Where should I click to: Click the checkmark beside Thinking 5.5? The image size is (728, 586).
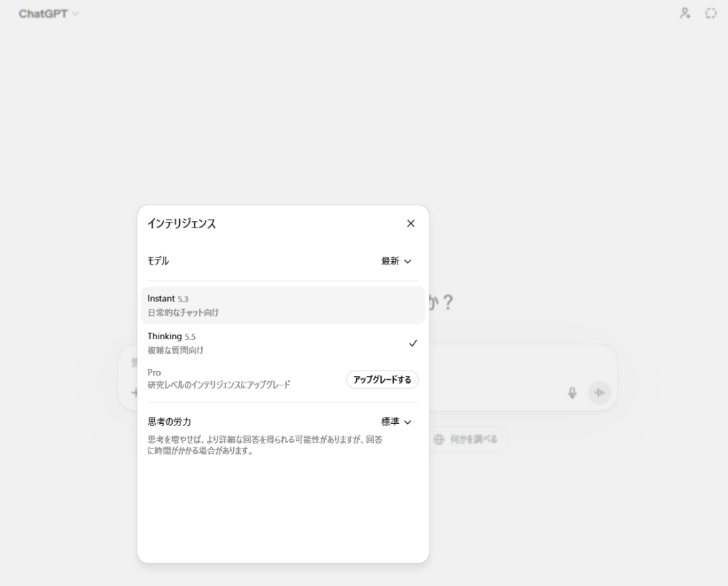(x=413, y=343)
